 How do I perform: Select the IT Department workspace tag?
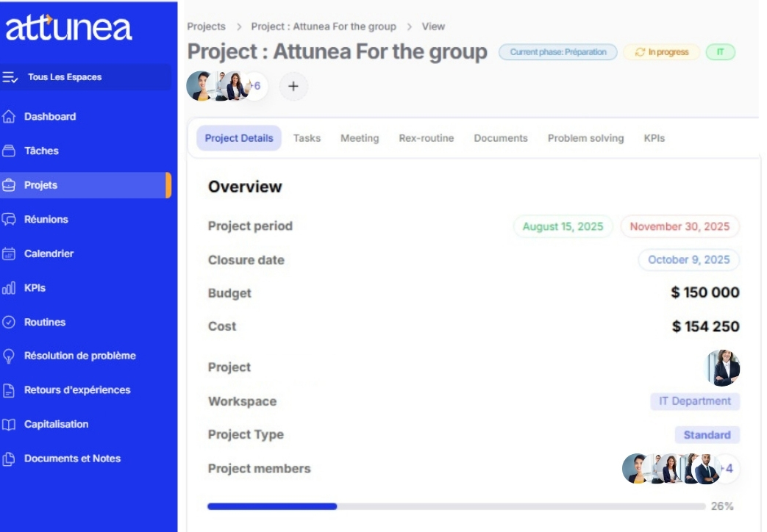(694, 401)
